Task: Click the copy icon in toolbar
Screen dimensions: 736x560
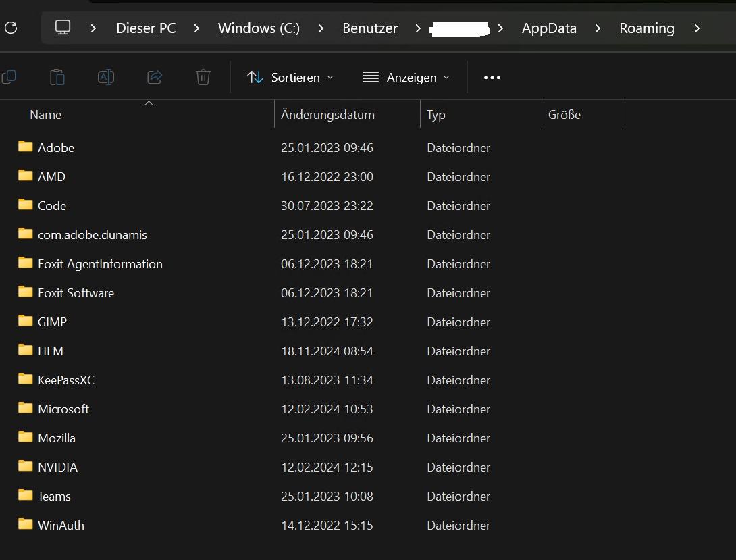Action: pyautogui.click(x=9, y=77)
